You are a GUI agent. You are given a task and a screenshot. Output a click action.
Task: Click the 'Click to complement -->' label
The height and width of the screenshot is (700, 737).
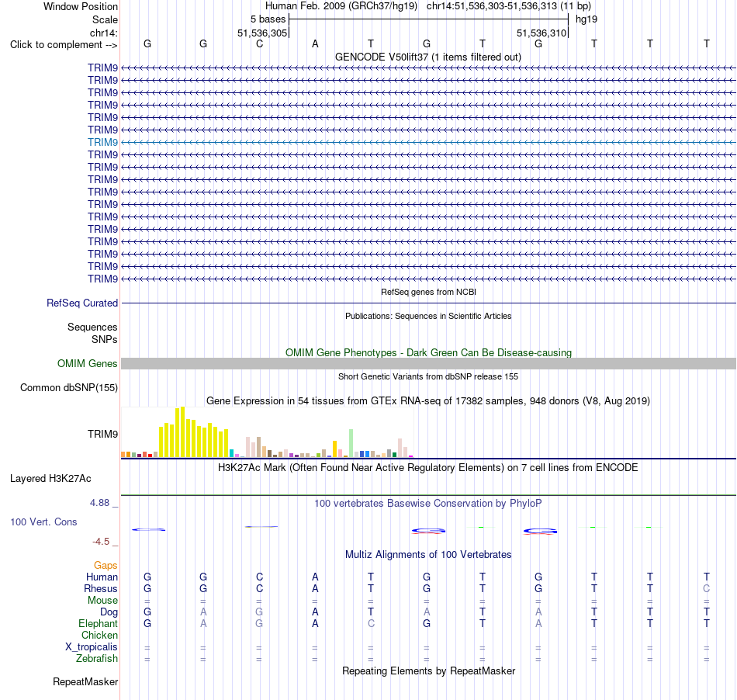point(64,45)
